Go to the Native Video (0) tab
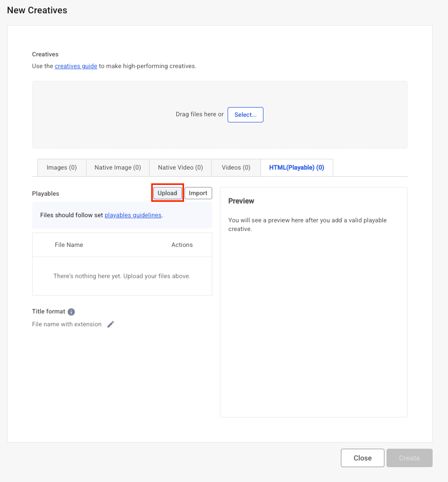 [x=180, y=167]
